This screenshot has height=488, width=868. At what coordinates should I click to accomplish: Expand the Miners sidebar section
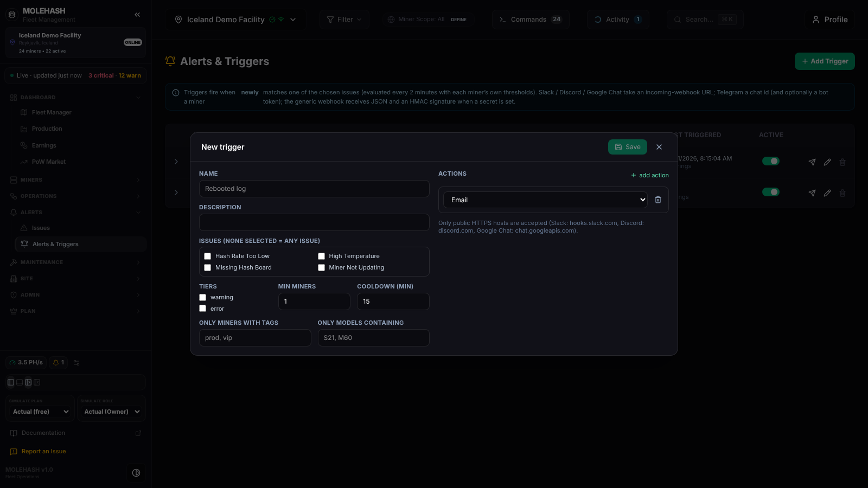75,180
